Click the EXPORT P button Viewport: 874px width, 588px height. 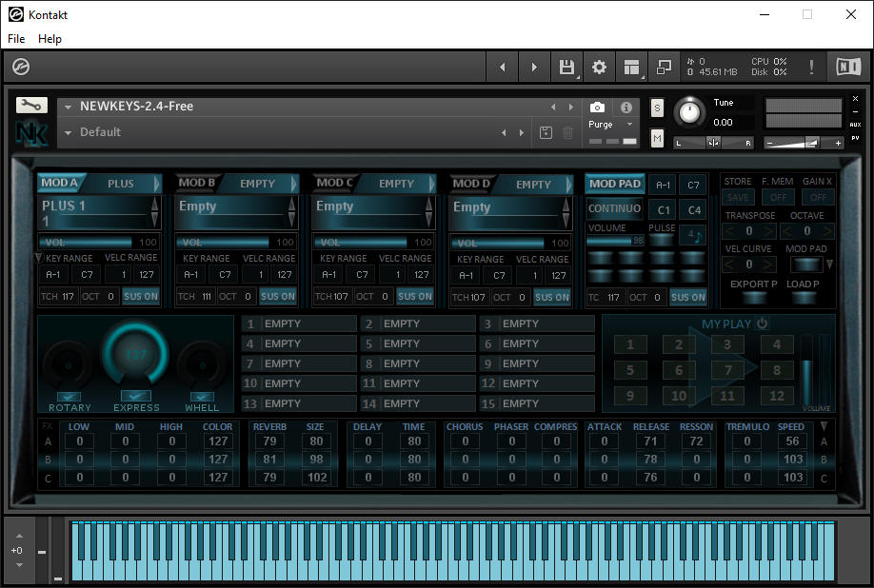[x=754, y=296]
